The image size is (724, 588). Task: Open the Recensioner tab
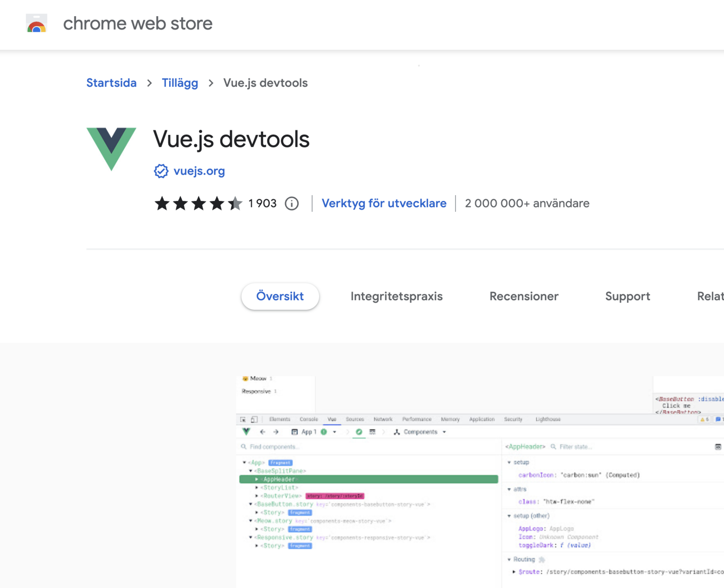point(524,297)
